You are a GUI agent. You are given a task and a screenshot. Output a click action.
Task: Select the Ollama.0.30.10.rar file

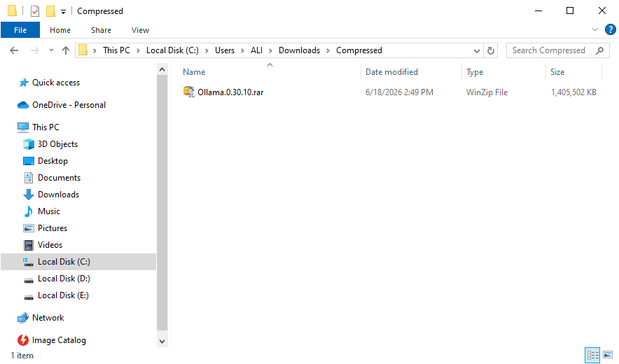230,92
